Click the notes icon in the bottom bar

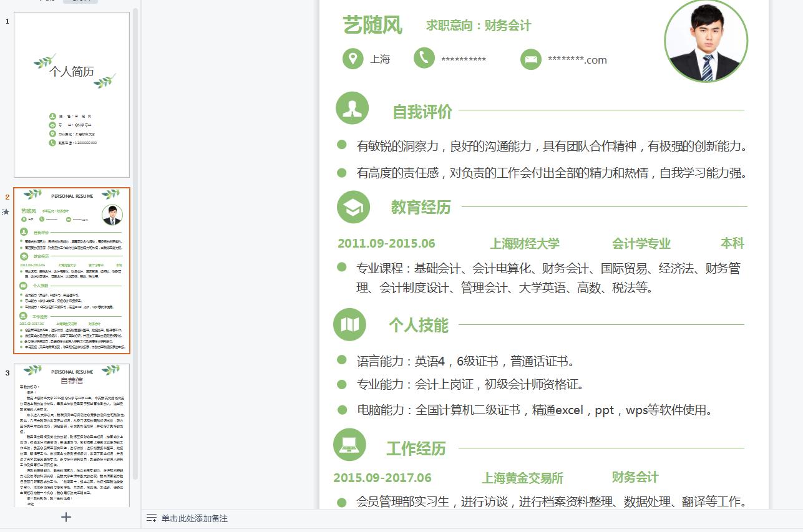point(150,518)
